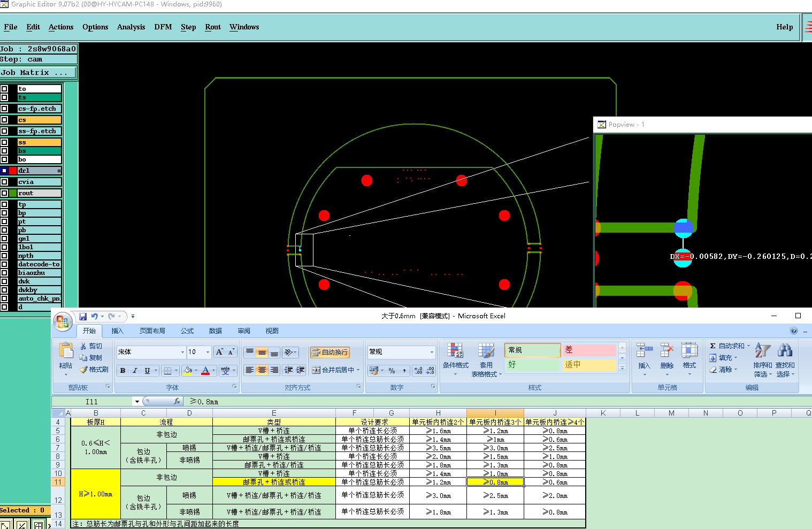The height and width of the screenshot is (529, 812).
Task: Click the center align text icon
Action: (262, 370)
